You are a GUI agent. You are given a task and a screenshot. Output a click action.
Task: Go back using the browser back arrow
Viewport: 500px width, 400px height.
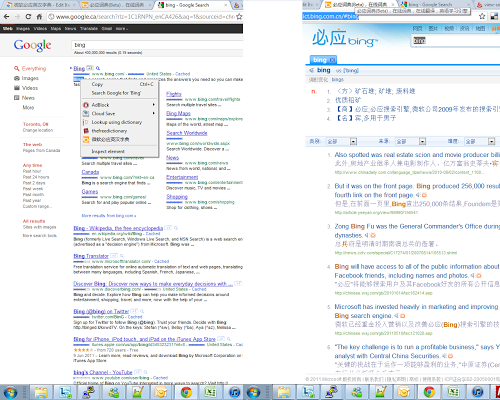point(6,16)
